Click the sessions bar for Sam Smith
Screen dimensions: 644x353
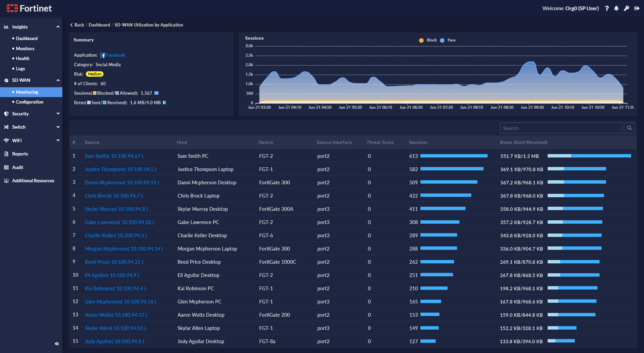pyautogui.click(x=454, y=156)
